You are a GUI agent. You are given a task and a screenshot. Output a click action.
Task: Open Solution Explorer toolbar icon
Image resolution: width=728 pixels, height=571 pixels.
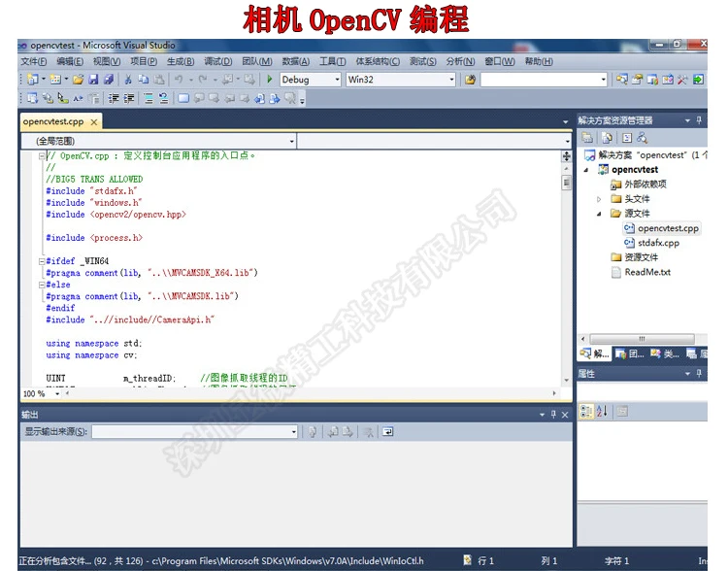point(621,80)
